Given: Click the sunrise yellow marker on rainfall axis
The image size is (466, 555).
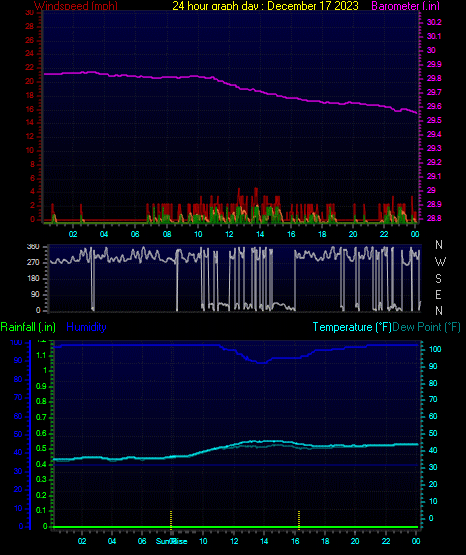Looking at the screenshot, I should click(x=171, y=520).
